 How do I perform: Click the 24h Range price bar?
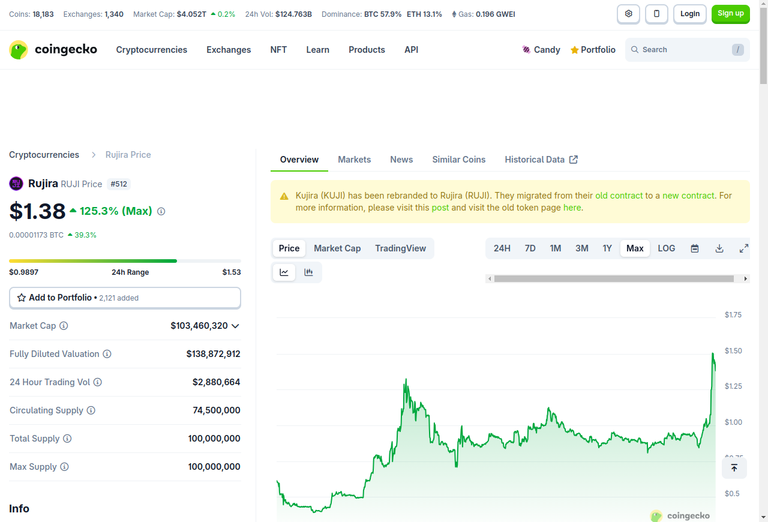point(125,261)
